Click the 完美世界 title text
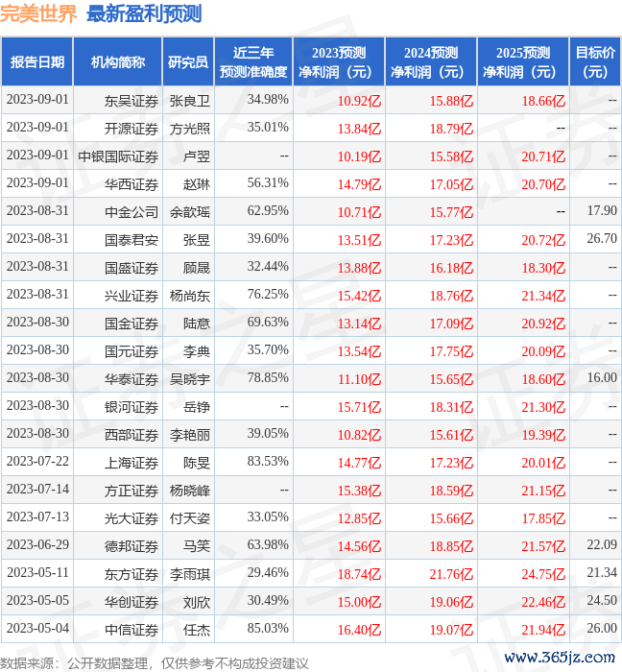Viewport: 622px width, 672px height. point(38,13)
